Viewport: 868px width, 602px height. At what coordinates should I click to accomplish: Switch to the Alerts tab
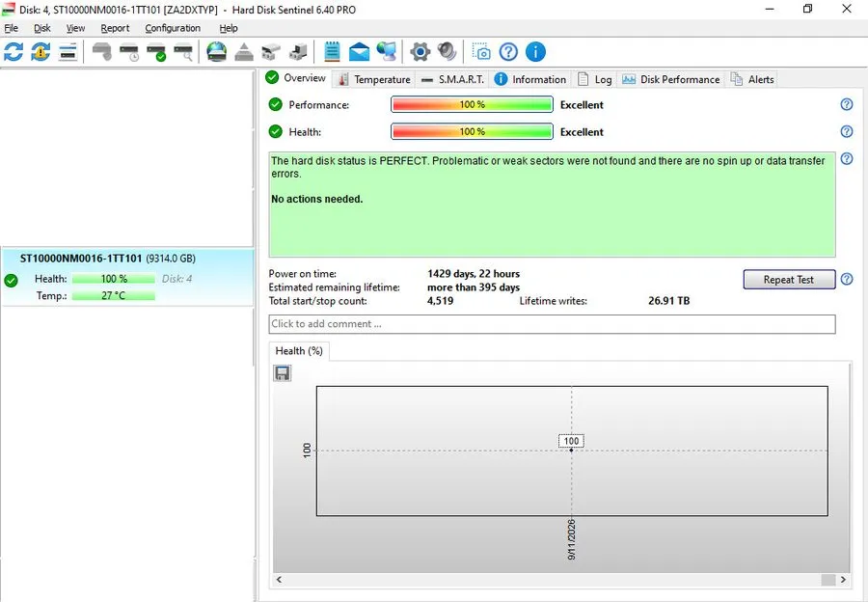point(752,80)
